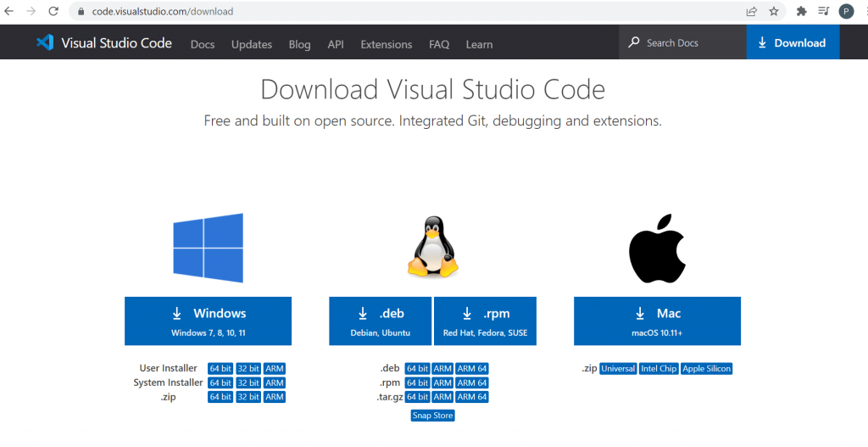
Task: Reload the page with refresh icon
Action: (x=53, y=11)
